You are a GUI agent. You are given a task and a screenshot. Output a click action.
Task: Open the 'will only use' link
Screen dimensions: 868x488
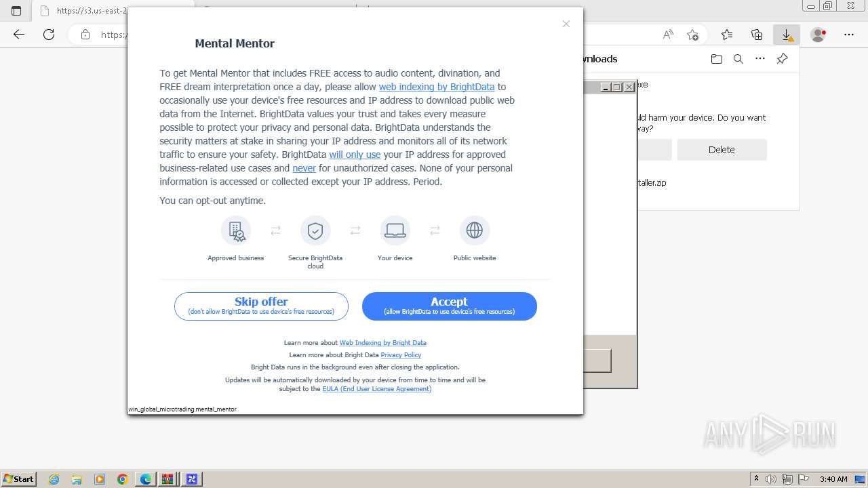point(355,155)
